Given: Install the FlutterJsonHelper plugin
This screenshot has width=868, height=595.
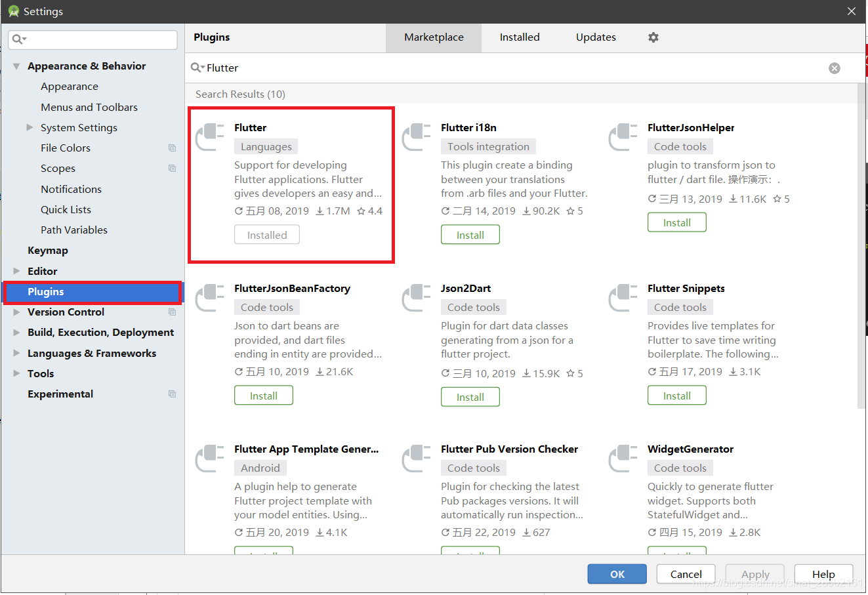Looking at the screenshot, I should [677, 222].
